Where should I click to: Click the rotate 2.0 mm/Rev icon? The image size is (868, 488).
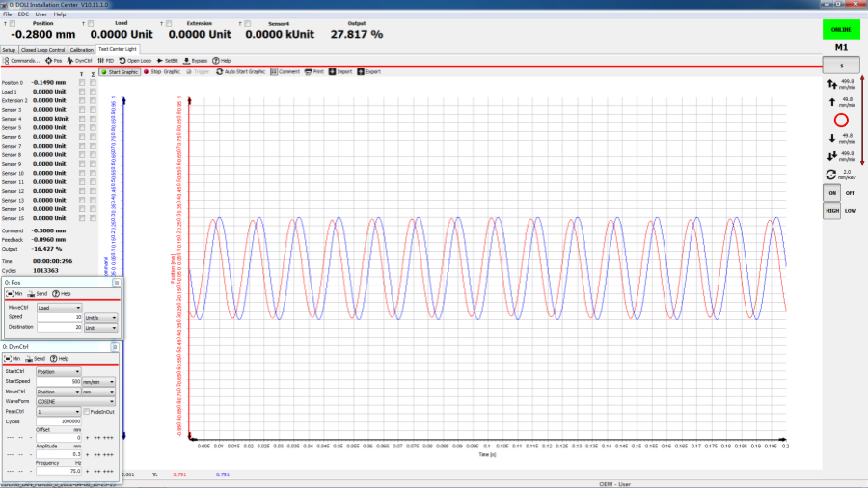point(831,175)
